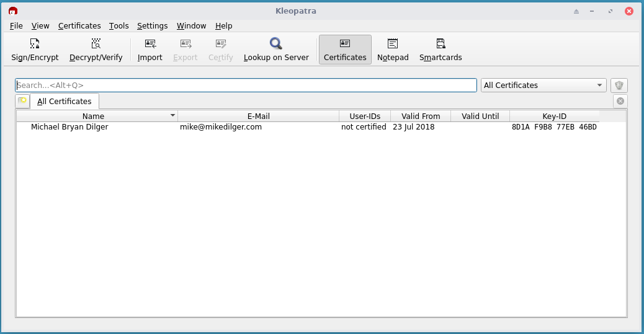Sort by the E-Mail column header
Screen dimensions: 644x334
[258, 116]
